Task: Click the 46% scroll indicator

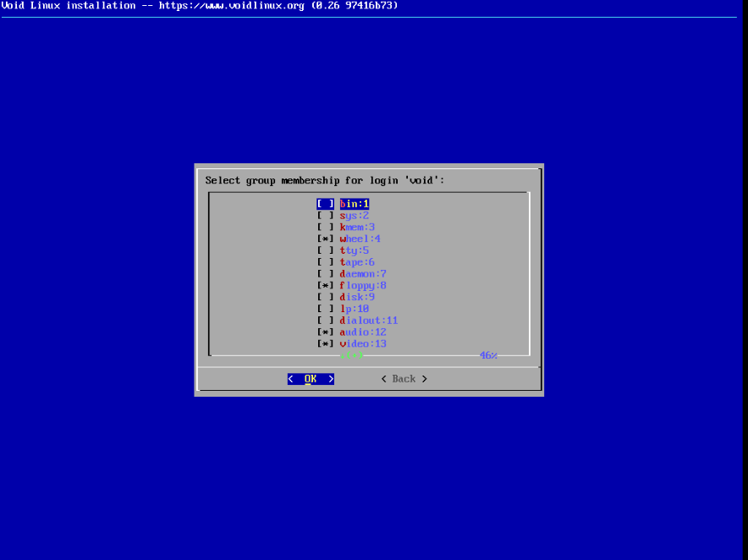Action: (x=487, y=354)
